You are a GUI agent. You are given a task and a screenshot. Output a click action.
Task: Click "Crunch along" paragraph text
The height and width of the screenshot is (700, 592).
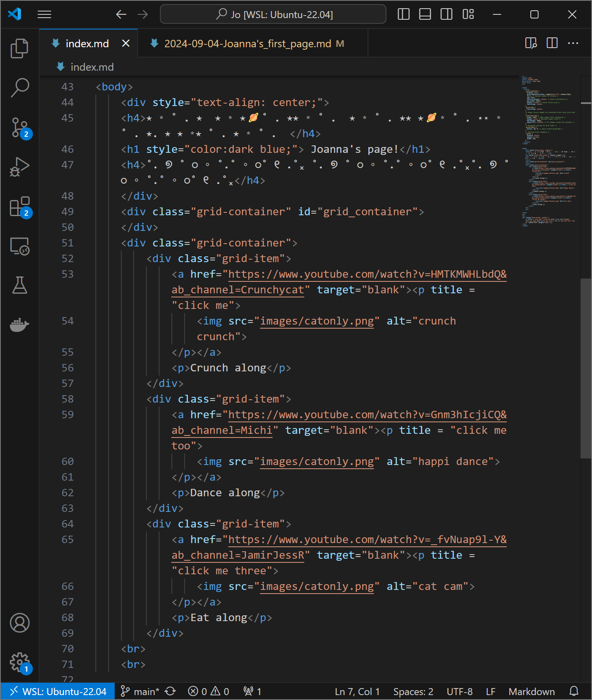click(x=228, y=368)
